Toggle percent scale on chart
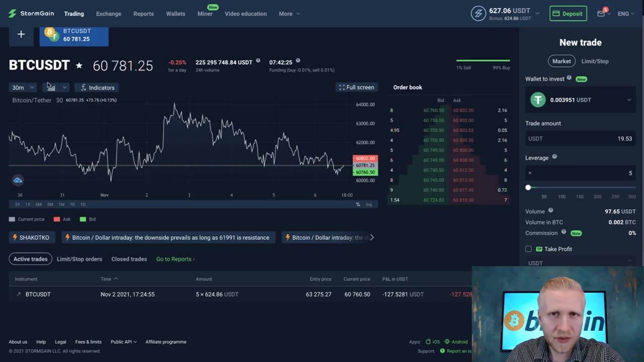Screen dimensions: 644x362 pos(358,205)
